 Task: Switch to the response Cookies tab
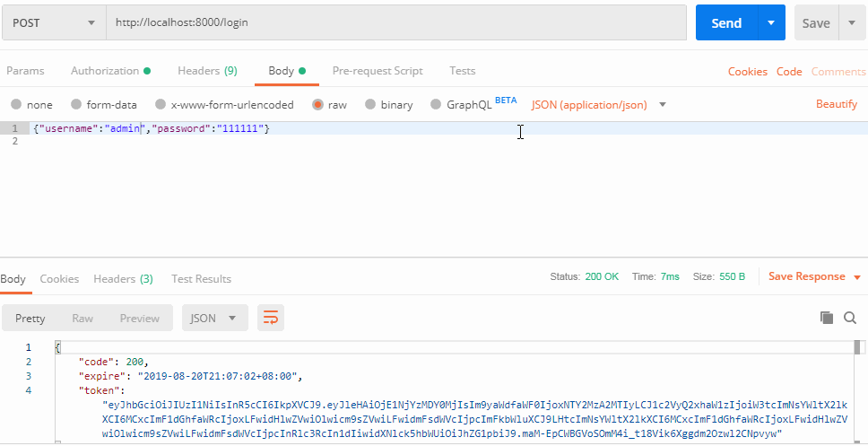pyautogui.click(x=59, y=279)
